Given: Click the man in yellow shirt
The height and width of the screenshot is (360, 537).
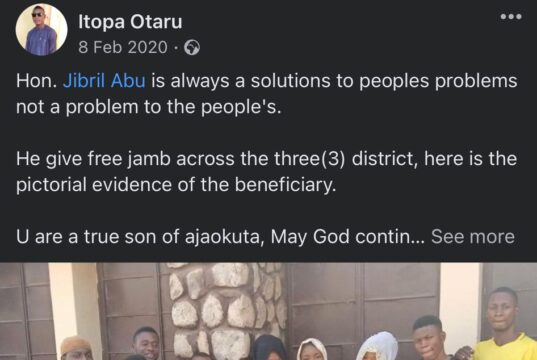Looking at the screenshot, I should (x=502, y=324).
